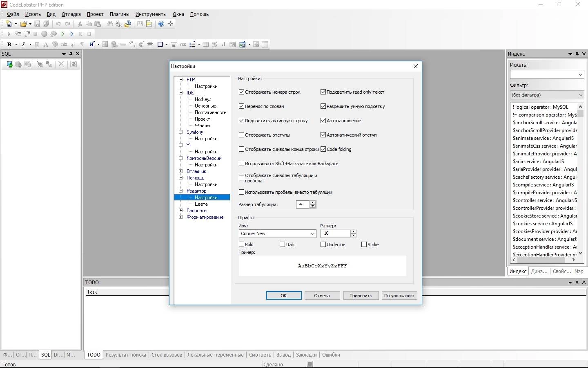The height and width of the screenshot is (368, 588).
Task: Click the Bold B formatting icon
Action: (x=9, y=44)
